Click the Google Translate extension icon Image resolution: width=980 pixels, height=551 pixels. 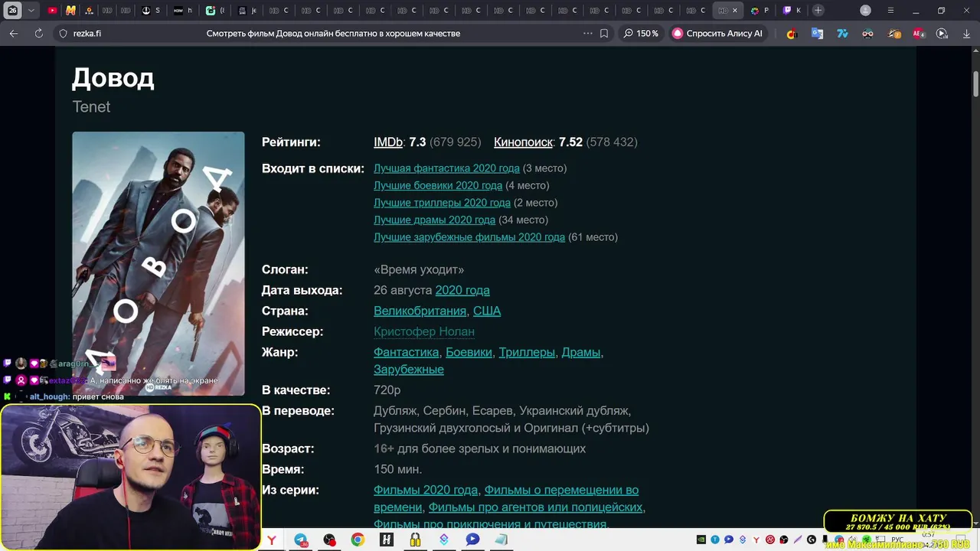[818, 34]
